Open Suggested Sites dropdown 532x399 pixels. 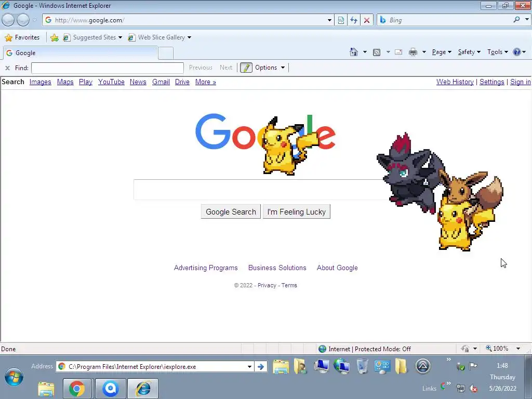coord(120,37)
